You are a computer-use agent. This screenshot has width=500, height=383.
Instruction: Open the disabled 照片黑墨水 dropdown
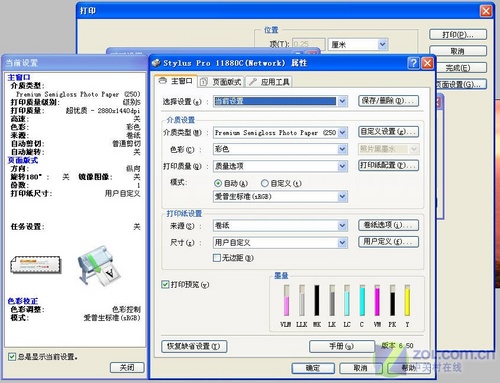click(388, 149)
